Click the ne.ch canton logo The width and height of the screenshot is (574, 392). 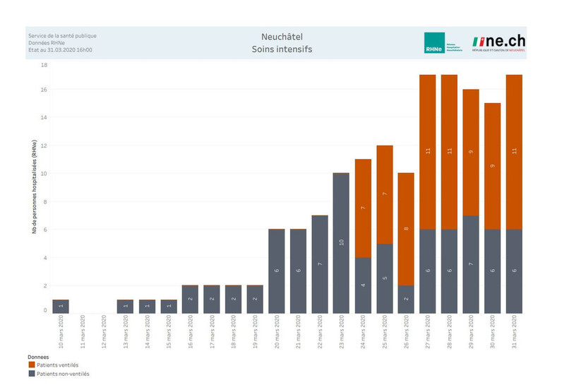(498, 43)
